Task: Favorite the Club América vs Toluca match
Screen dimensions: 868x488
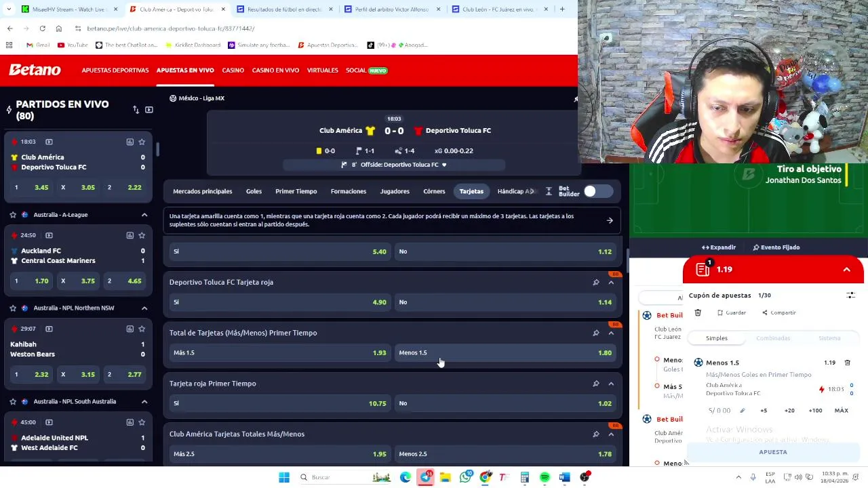Action: (142, 142)
